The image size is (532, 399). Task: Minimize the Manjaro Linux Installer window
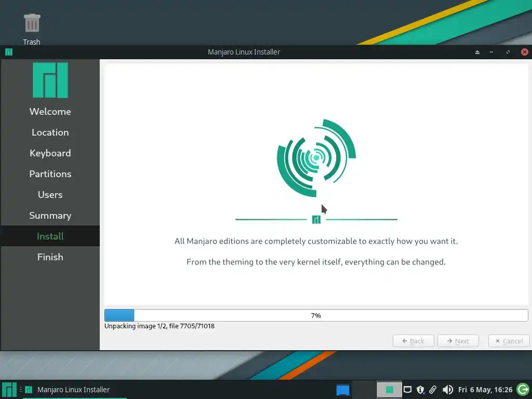491,52
